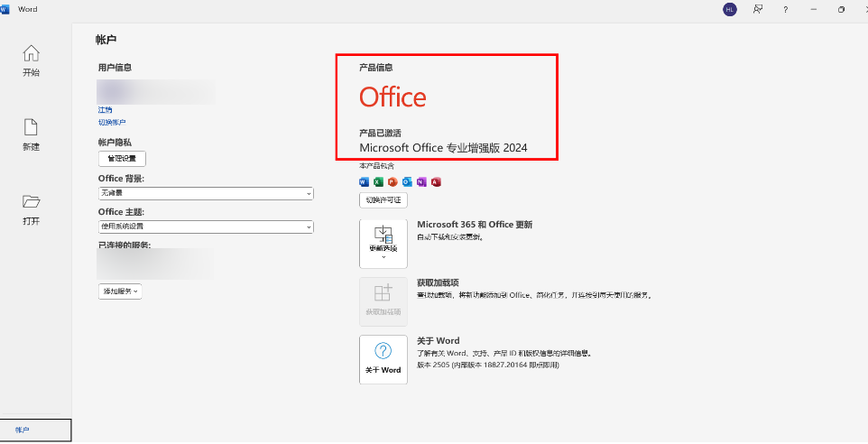Click the 帐户 page title
Viewport: 868px width, 444px height.
[x=106, y=40]
